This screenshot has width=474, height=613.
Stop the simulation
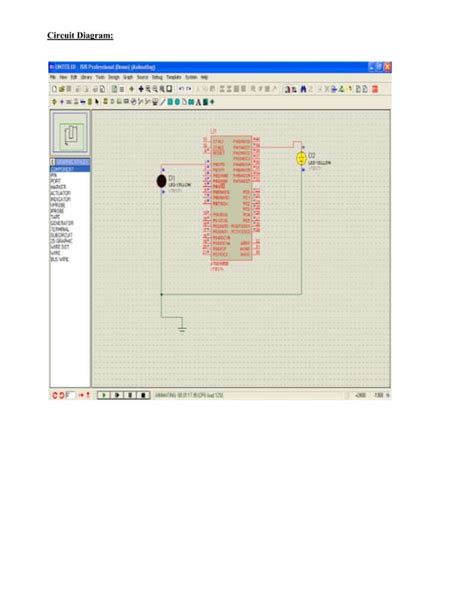point(143,395)
